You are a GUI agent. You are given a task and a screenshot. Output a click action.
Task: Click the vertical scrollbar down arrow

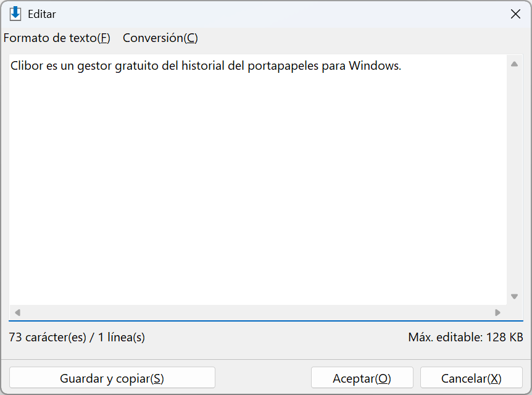514,296
